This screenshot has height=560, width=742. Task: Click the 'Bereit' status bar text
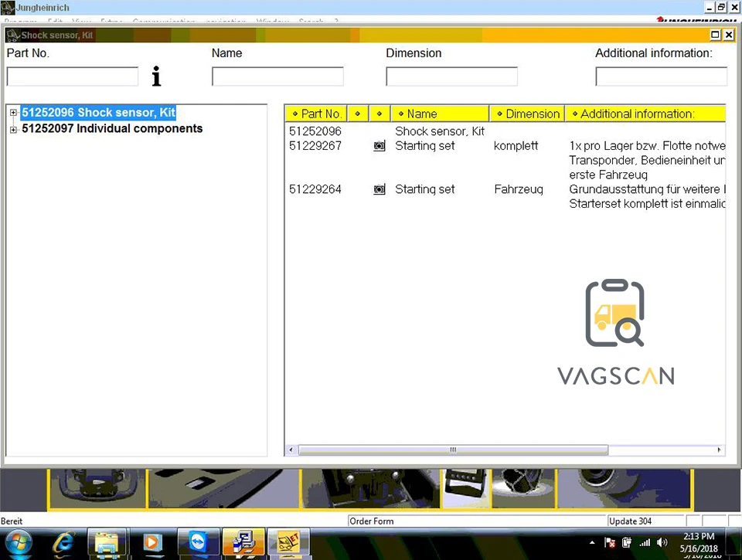12,521
